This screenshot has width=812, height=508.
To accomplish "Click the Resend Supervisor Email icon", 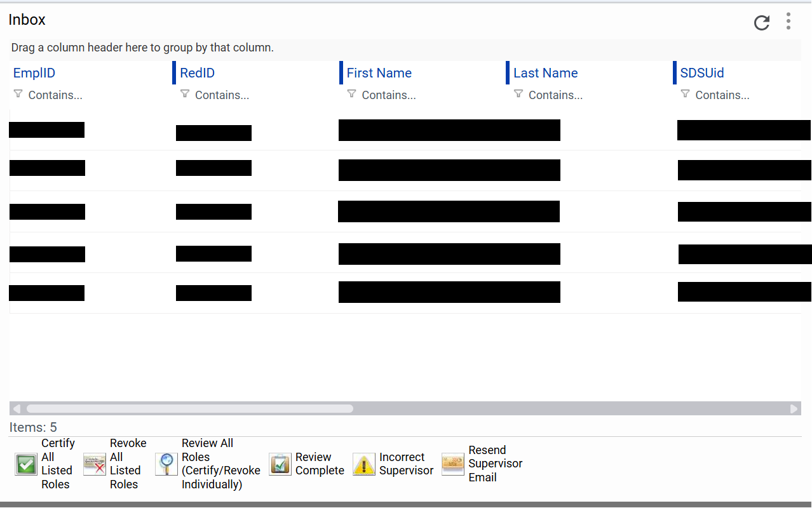I will tap(453, 464).
